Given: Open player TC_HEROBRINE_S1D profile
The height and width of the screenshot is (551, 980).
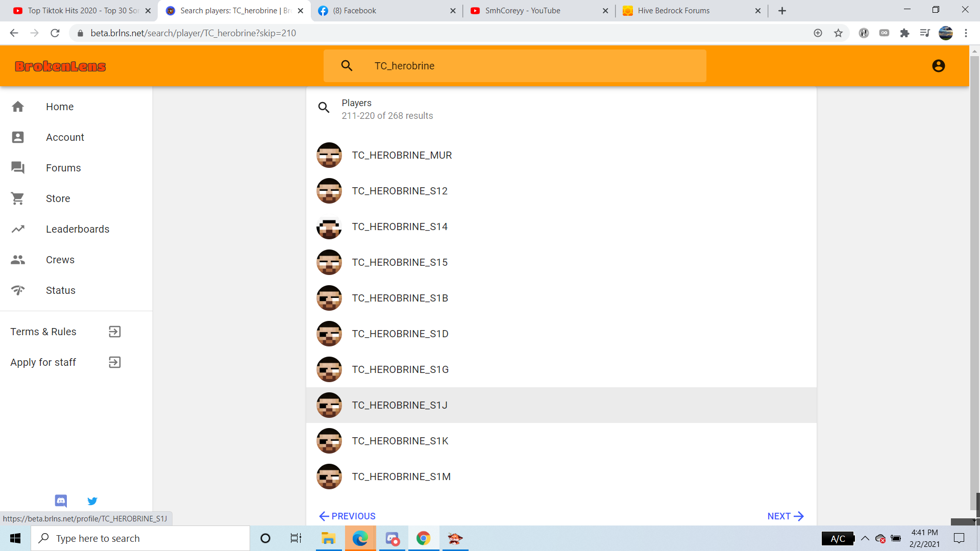Looking at the screenshot, I should [561, 334].
